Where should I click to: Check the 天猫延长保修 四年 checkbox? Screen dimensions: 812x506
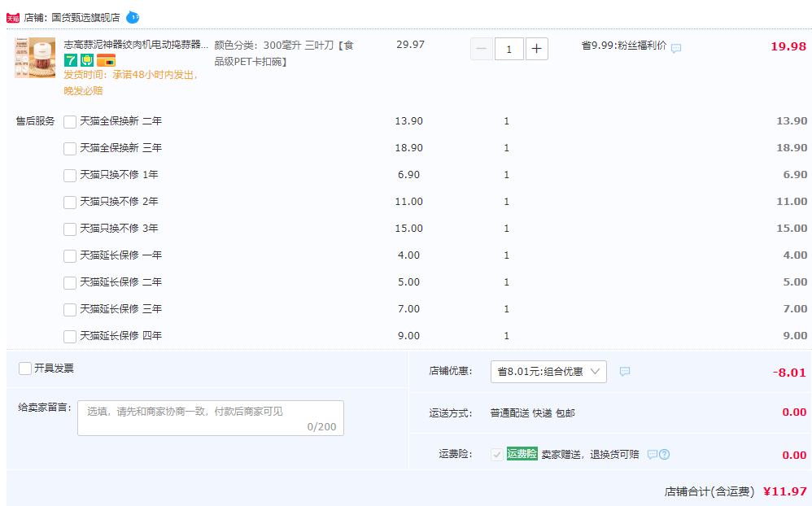pos(70,337)
